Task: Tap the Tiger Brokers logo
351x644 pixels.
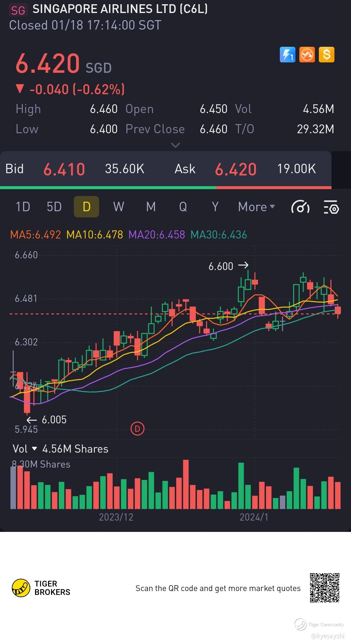Action: (x=41, y=588)
